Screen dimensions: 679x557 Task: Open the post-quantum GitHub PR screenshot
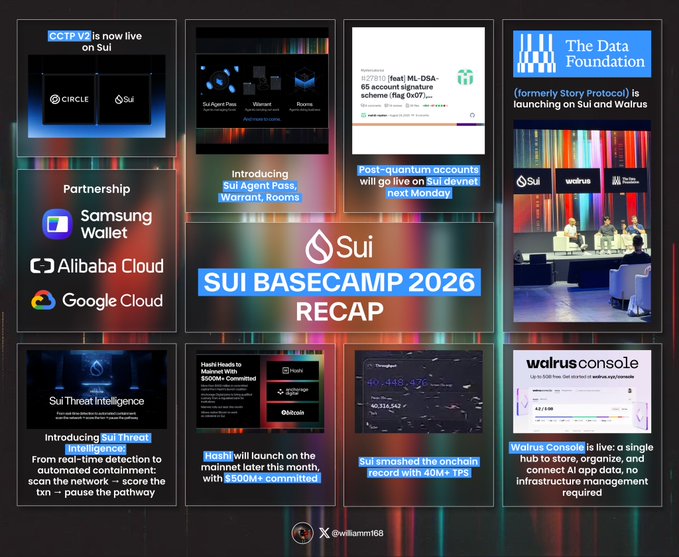tap(418, 91)
